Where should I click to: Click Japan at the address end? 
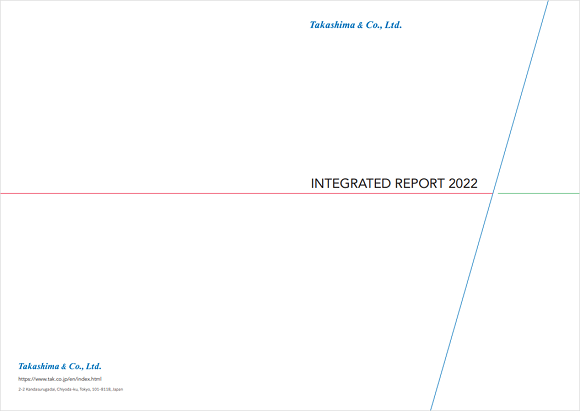point(118,389)
